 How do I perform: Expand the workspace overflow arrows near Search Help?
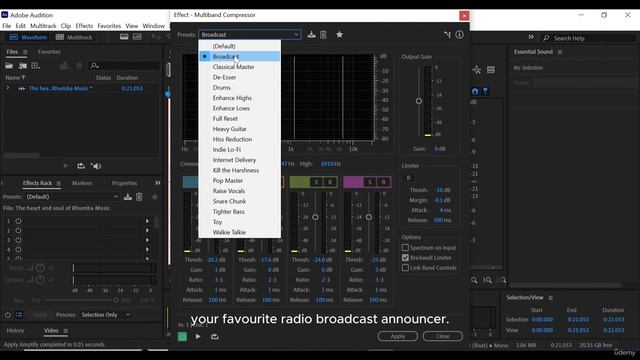pos(531,37)
